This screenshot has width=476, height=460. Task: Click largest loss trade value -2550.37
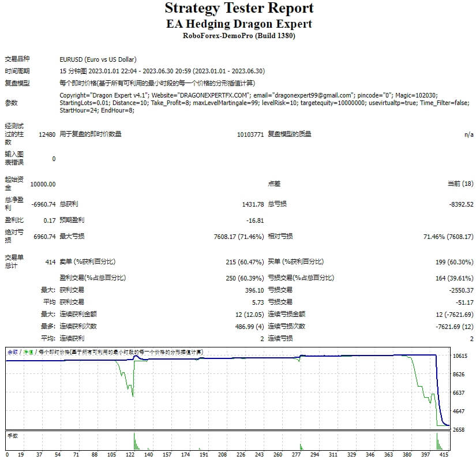(x=461, y=290)
